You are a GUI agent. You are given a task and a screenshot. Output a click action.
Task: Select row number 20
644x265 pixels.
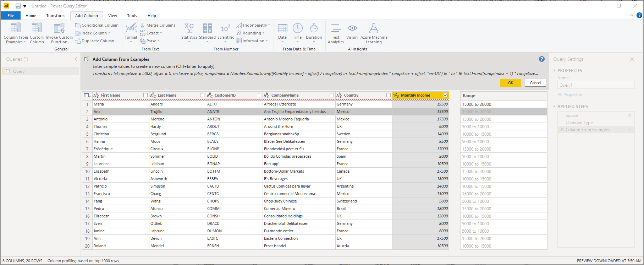tap(87, 246)
